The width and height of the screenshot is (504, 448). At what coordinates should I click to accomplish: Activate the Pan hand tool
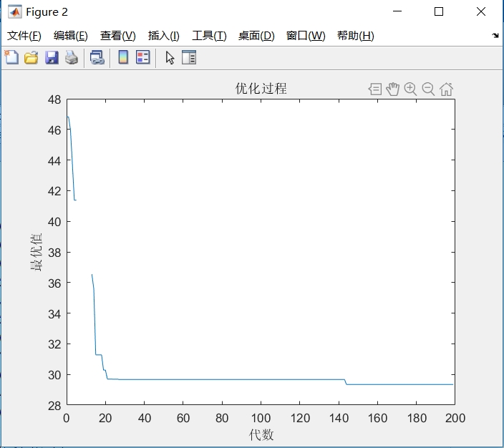(x=393, y=89)
